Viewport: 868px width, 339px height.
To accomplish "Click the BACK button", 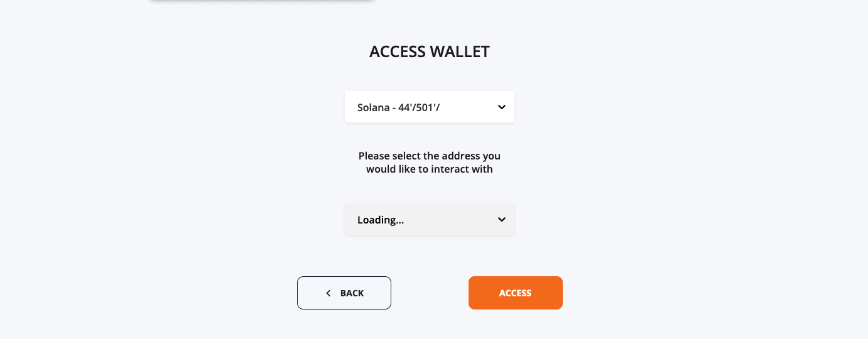I will tap(344, 293).
